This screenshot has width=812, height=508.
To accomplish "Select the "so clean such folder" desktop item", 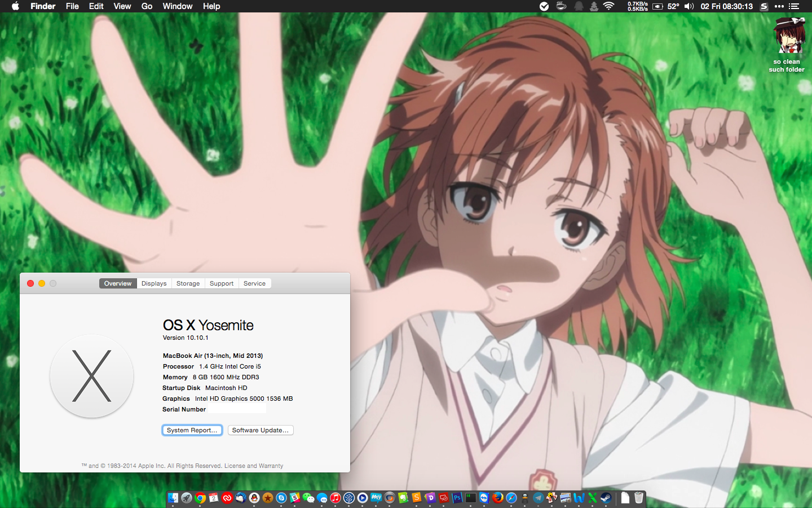I will (788, 45).
